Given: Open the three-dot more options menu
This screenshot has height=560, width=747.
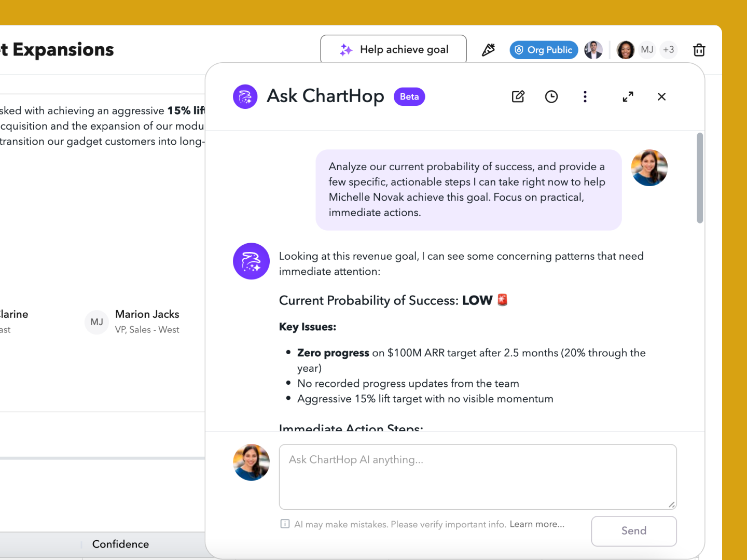Looking at the screenshot, I should [585, 96].
